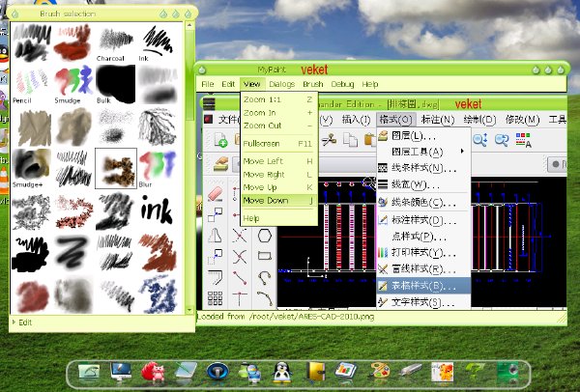
Task: Open the Debug menu in MyPaint
Action: click(x=342, y=84)
